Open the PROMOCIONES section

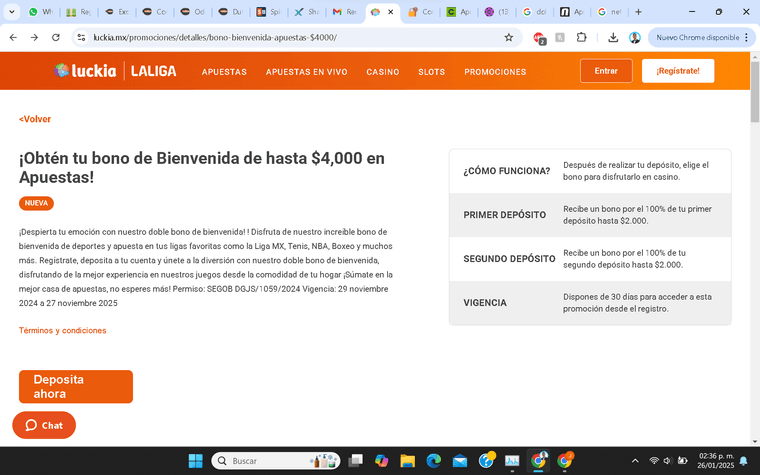click(495, 72)
